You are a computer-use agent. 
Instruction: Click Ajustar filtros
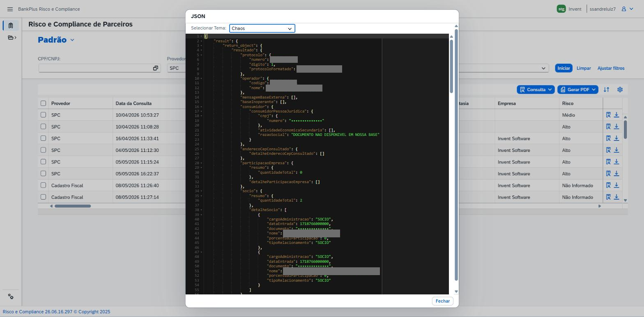tap(611, 68)
